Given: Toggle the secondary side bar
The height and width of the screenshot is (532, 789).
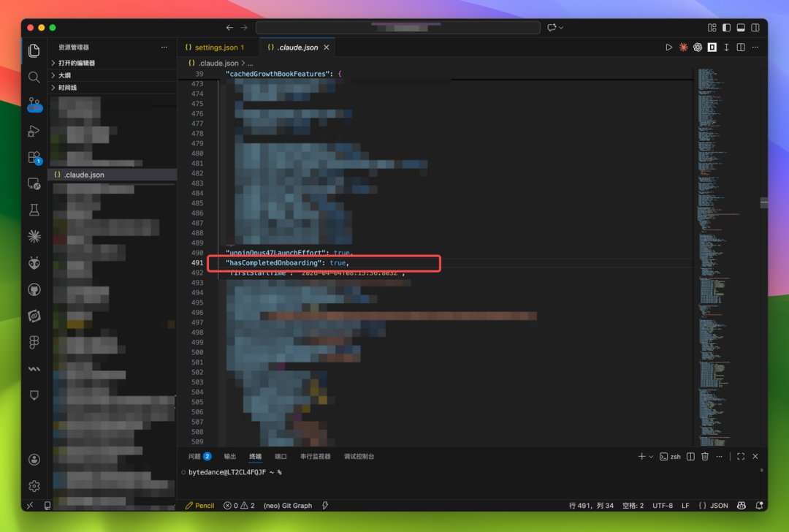Looking at the screenshot, I should coord(755,28).
